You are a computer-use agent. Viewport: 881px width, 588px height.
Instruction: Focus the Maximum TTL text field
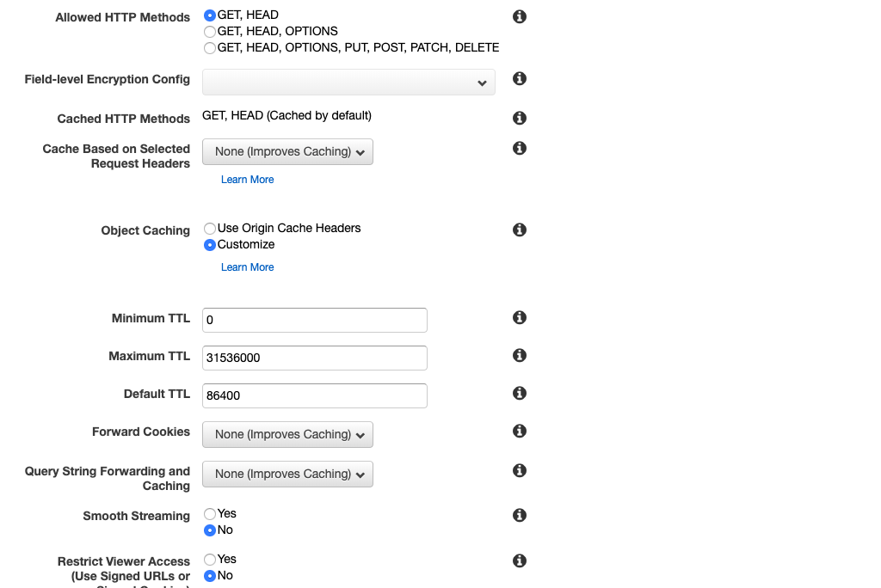point(314,358)
